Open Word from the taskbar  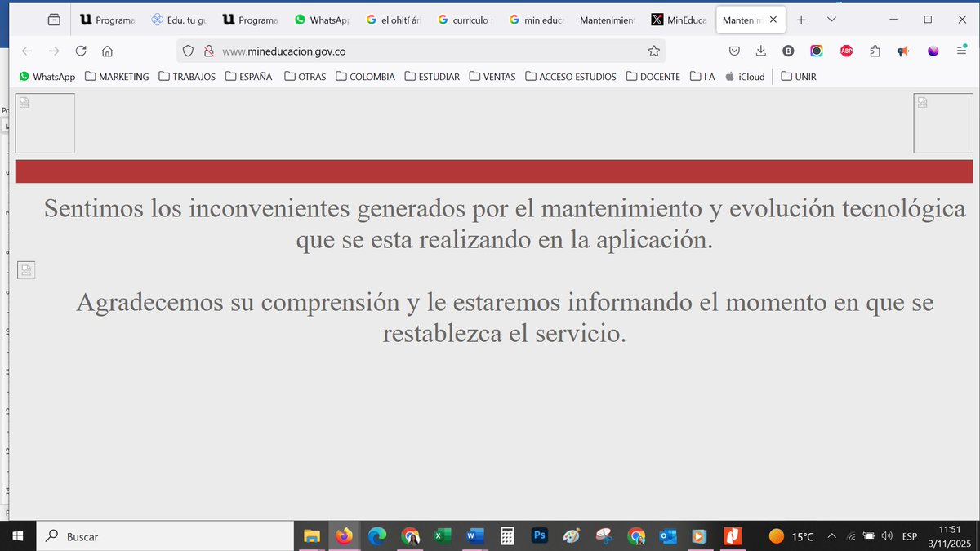[474, 536]
